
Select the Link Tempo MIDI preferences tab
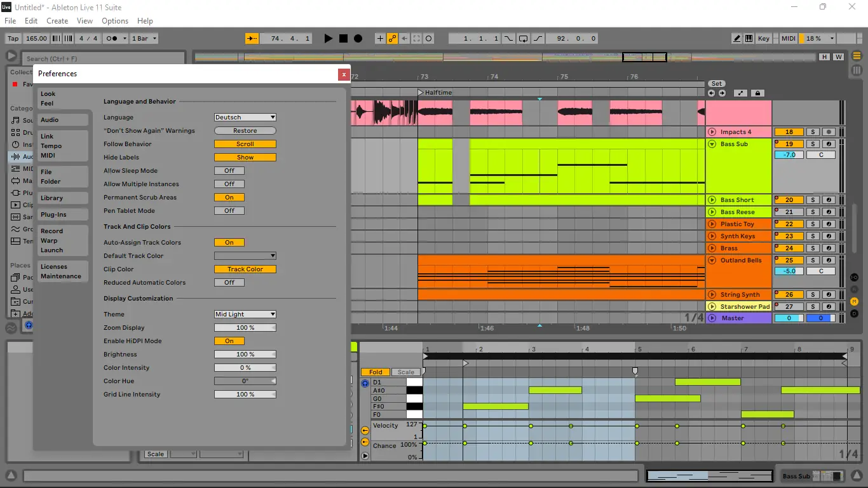click(x=63, y=146)
